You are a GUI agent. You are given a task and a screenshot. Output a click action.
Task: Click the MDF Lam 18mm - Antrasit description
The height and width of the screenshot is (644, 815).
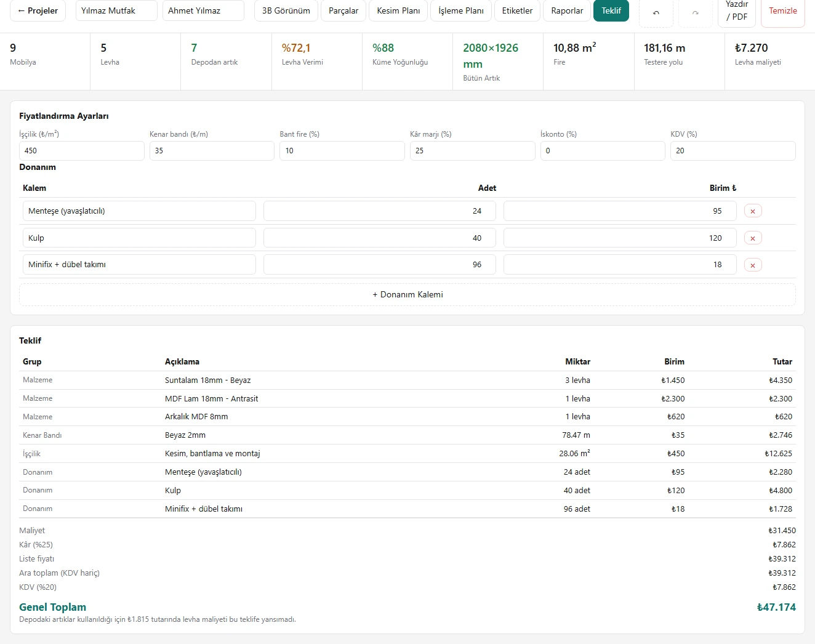(x=211, y=399)
